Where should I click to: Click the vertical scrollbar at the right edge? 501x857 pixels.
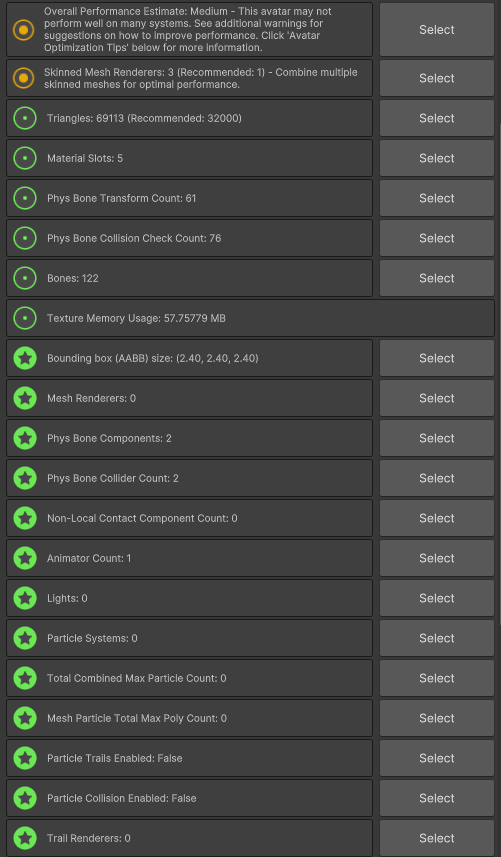click(499, 372)
